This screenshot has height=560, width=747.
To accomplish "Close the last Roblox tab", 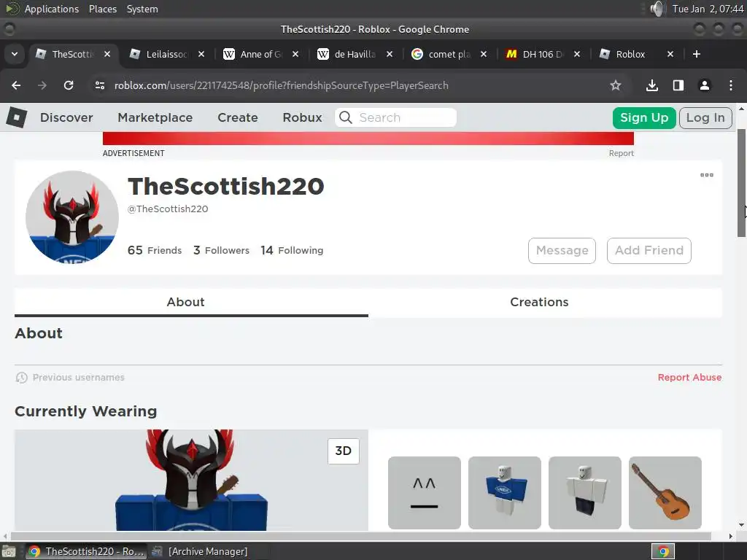I will point(670,54).
